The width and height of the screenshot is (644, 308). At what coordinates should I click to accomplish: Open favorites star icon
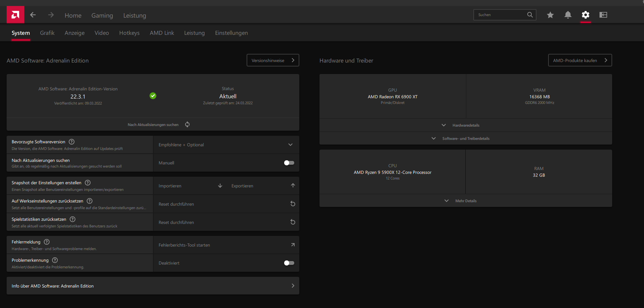[x=550, y=15]
